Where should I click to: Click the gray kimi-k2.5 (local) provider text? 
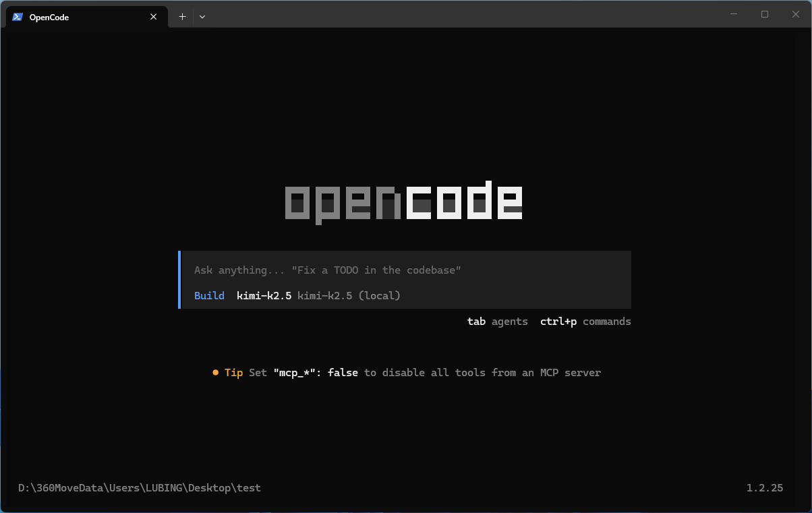(x=349, y=295)
